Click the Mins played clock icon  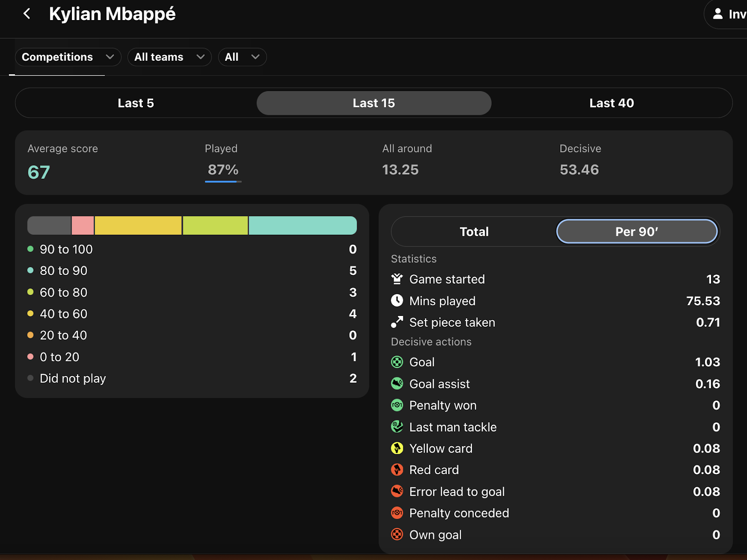397,301
